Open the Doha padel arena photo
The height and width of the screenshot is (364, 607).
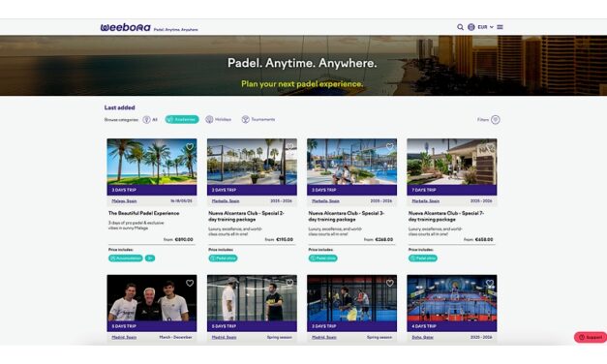[452, 298]
